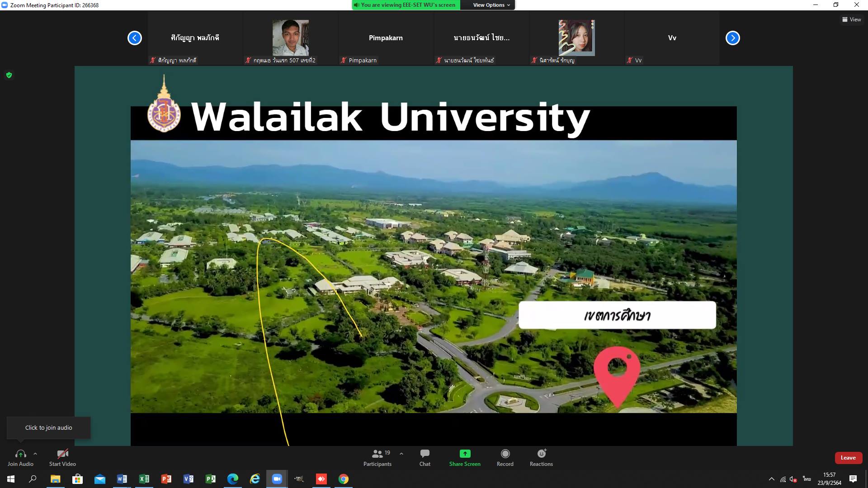The width and height of the screenshot is (868, 488).
Task: Toggle system volume speaker in tray
Action: (x=793, y=479)
